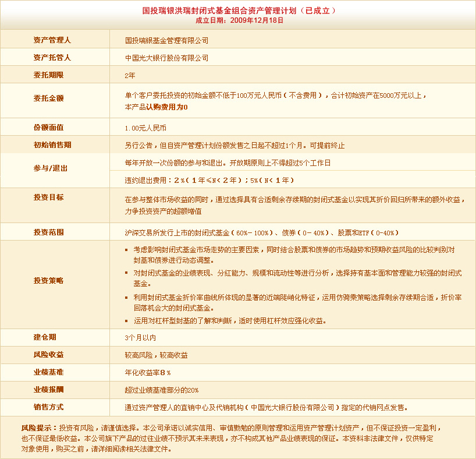The height and width of the screenshot is (459, 476).
Task: Click the 份额面值 value 1.00元人民币
Action: [x=145, y=128]
